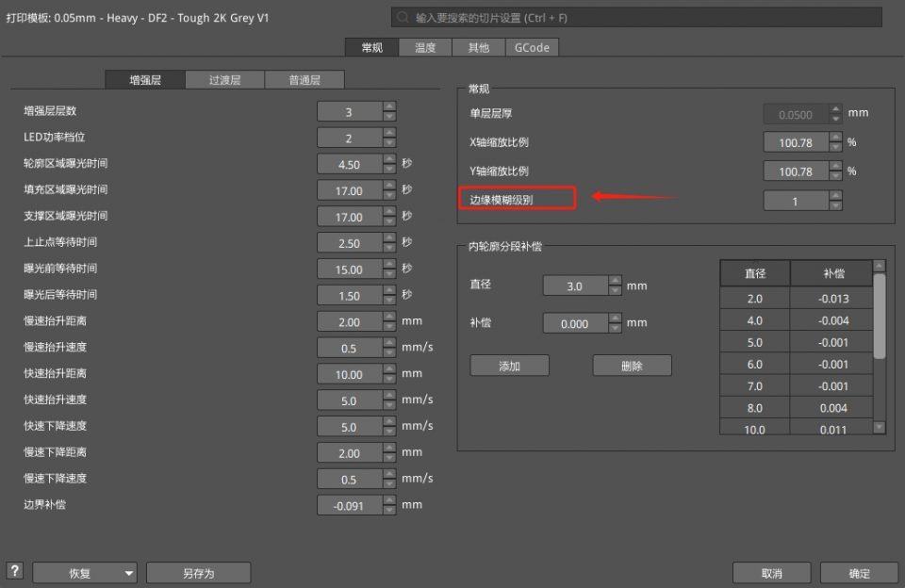Screen dimensions: 905x588
Task: Click the 边界补偿 -0.091 field
Action: point(350,505)
